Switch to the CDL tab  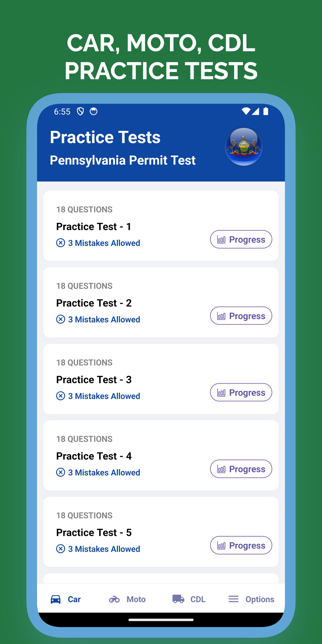point(189,599)
